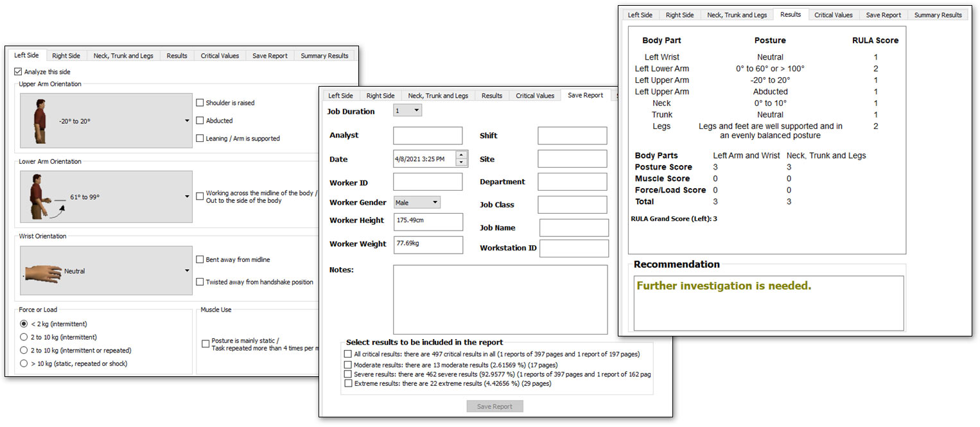Select Left Side tab in the Results window

click(x=640, y=15)
